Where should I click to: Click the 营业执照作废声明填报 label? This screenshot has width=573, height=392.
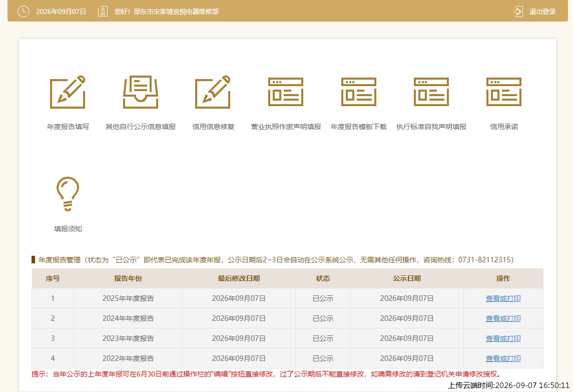pos(286,127)
